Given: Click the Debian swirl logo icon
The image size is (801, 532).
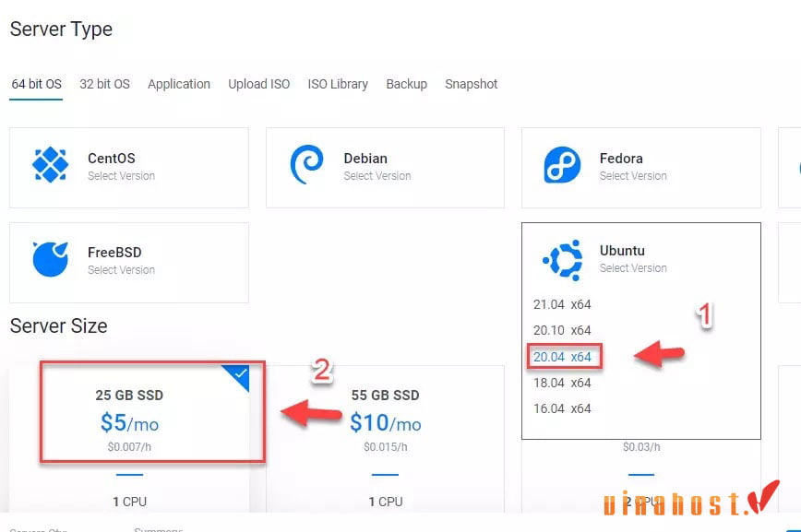Looking at the screenshot, I should 306,164.
